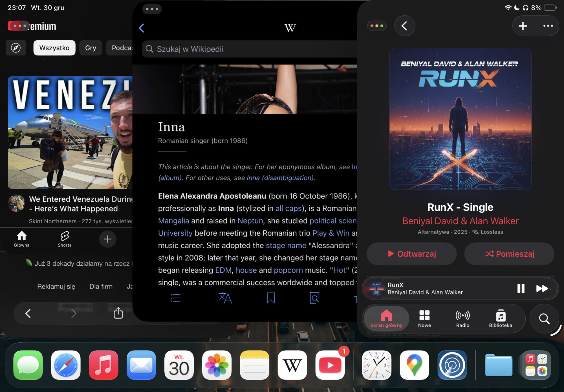Tap YouTube create plus button
564x392 pixels.
pyautogui.click(x=107, y=239)
